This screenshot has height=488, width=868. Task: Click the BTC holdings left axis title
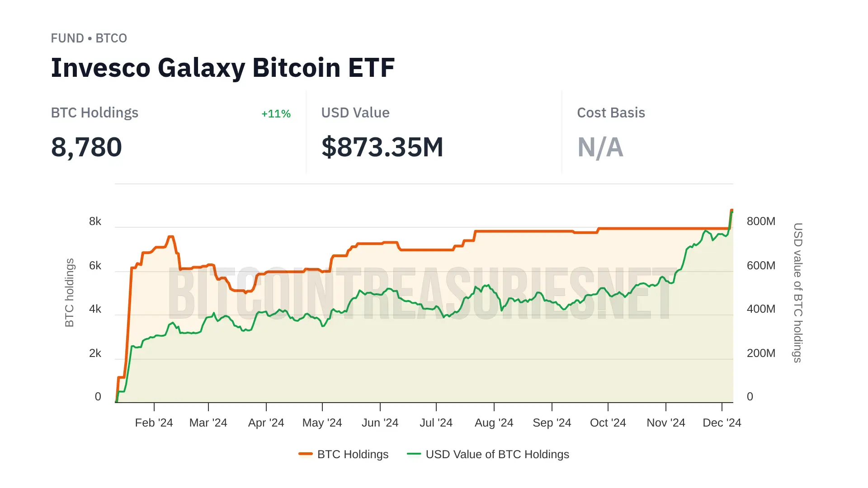69,292
